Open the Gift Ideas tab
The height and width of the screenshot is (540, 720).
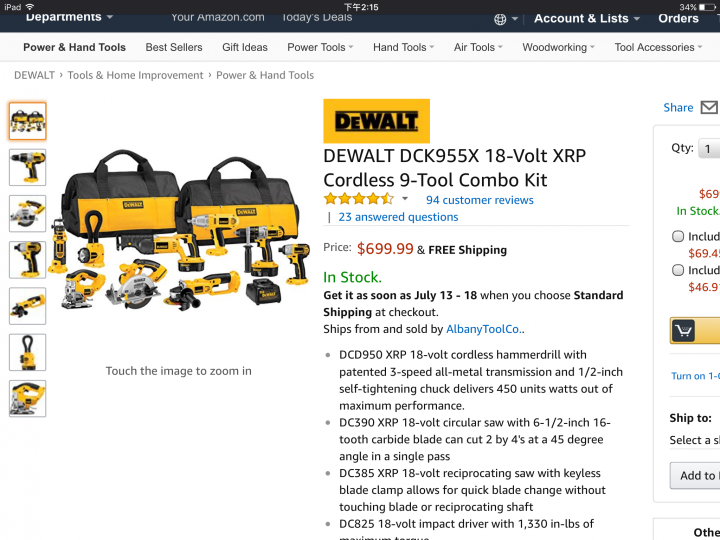(x=245, y=47)
